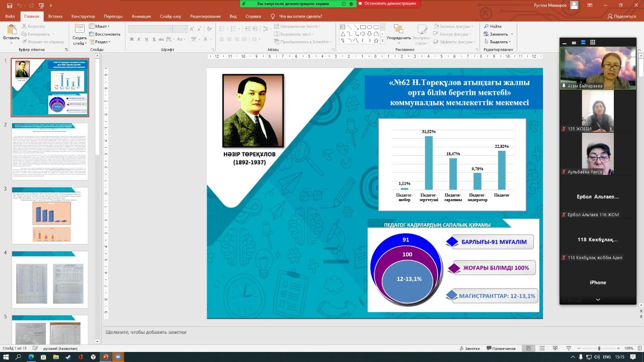Toggle the Comments (Примечания) pane
This screenshot has width=644, height=362.
coord(500,348)
